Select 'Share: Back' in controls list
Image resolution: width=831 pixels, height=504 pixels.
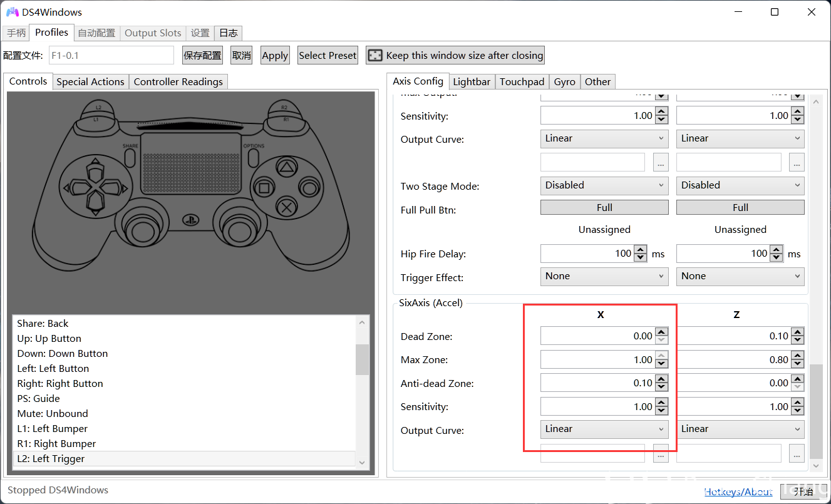click(x=184, y=324)
